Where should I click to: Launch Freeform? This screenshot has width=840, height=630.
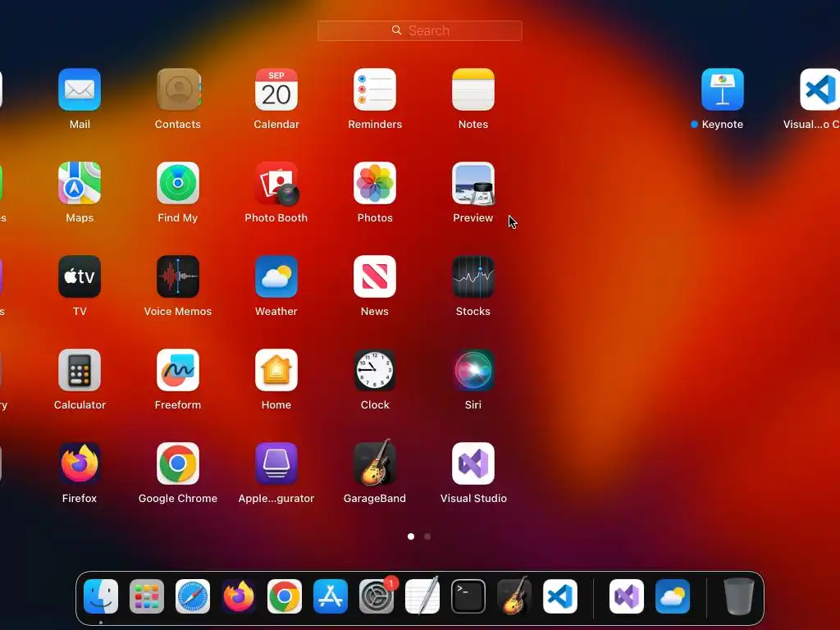point(178,370)
